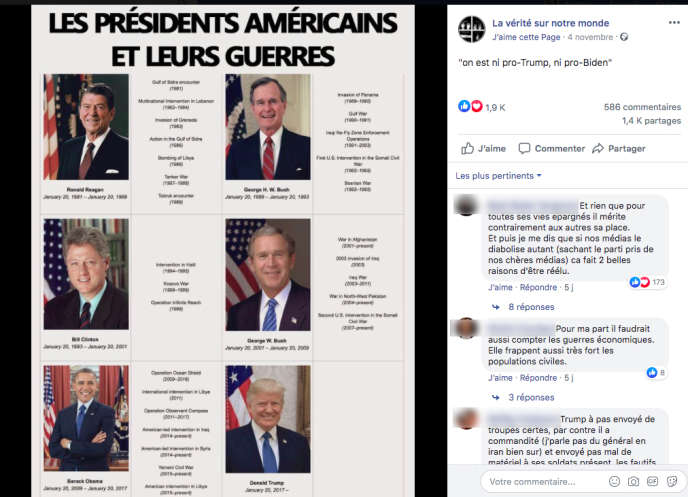This screenshot has width=688, height=497.
Task: Toggle J'aime on the second comment
Action: pyautogui.click(x=501, y=377)
